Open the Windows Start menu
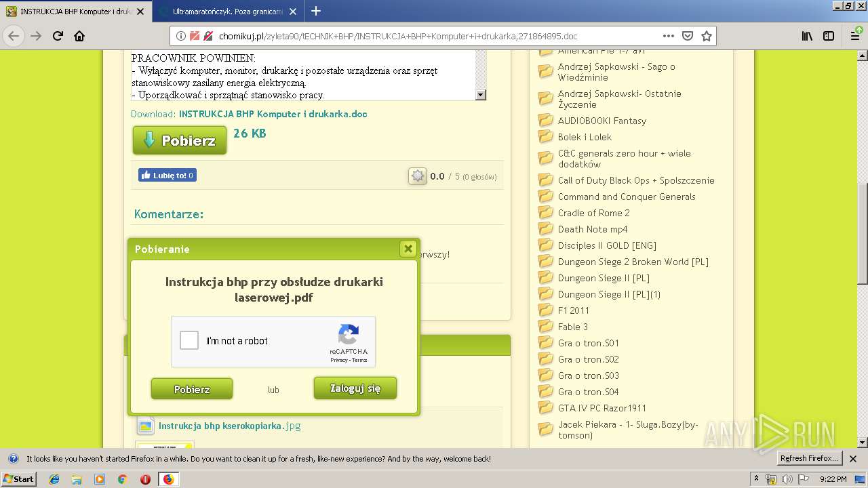The width and height of the screenshot is (868, 488). [19, 479]
